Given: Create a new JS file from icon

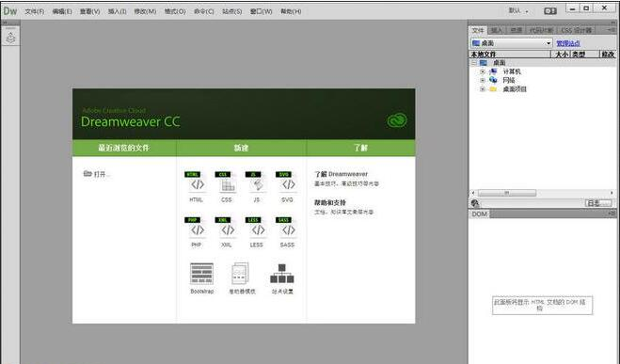Looking at the screenshot, I should click(x=257, y=182).
